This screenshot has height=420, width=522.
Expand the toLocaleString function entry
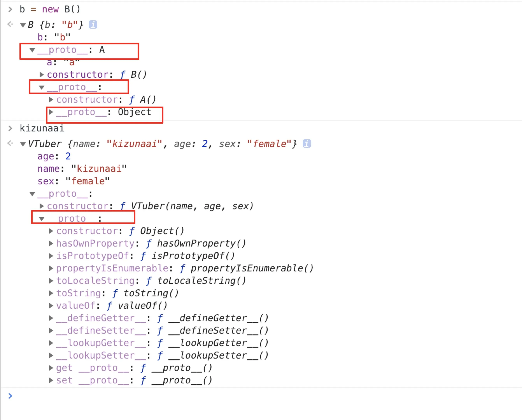51,281
